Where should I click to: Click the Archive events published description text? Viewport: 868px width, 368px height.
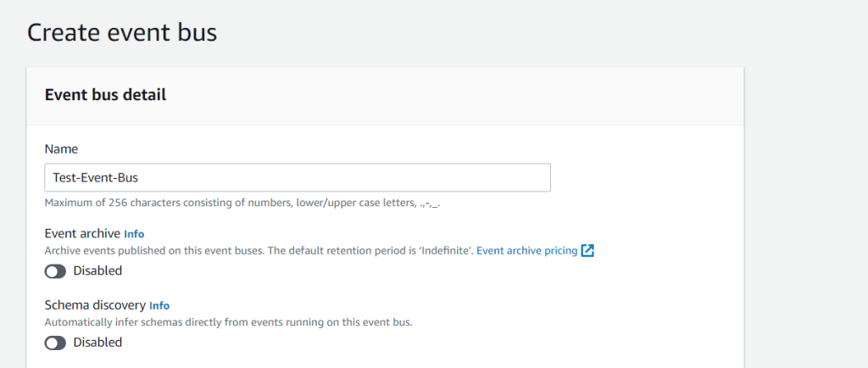tap(212, 251)
